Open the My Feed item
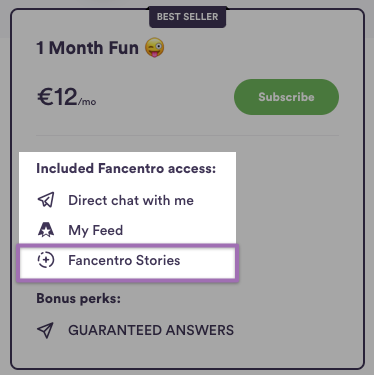Image resolution: width=374 pixels, height=375 pixels. [96, 230]
